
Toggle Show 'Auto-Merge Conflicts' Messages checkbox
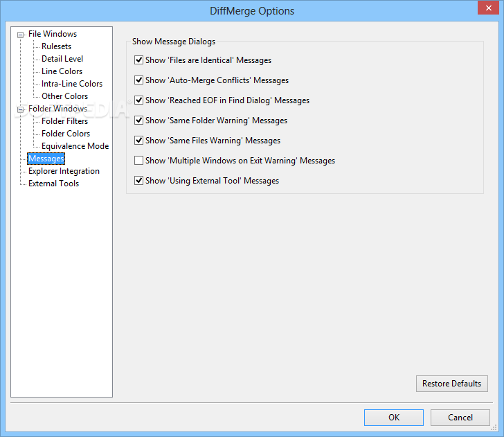pyautogui.click(x=138, y=80)
